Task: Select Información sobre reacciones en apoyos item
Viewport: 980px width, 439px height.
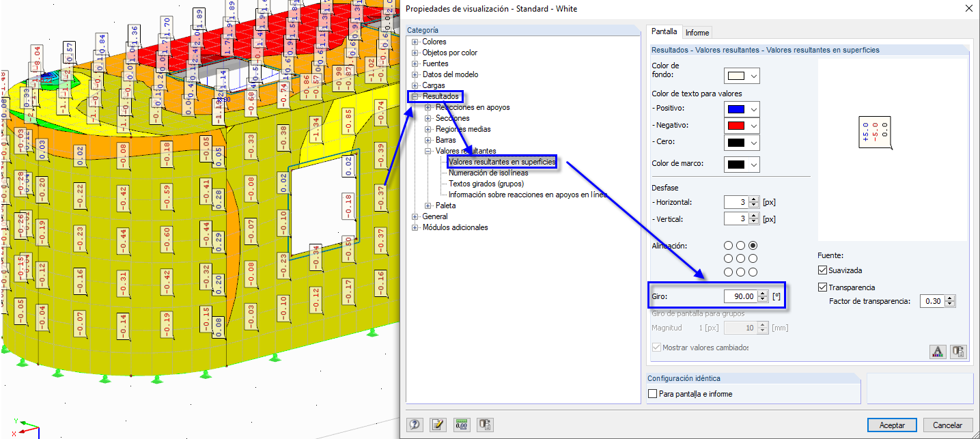Action: [528, 195]
